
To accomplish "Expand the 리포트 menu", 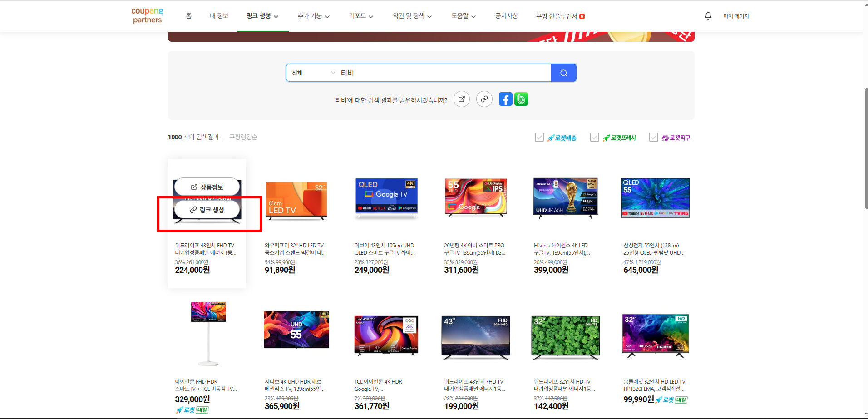I will click(x=361, y=16).
